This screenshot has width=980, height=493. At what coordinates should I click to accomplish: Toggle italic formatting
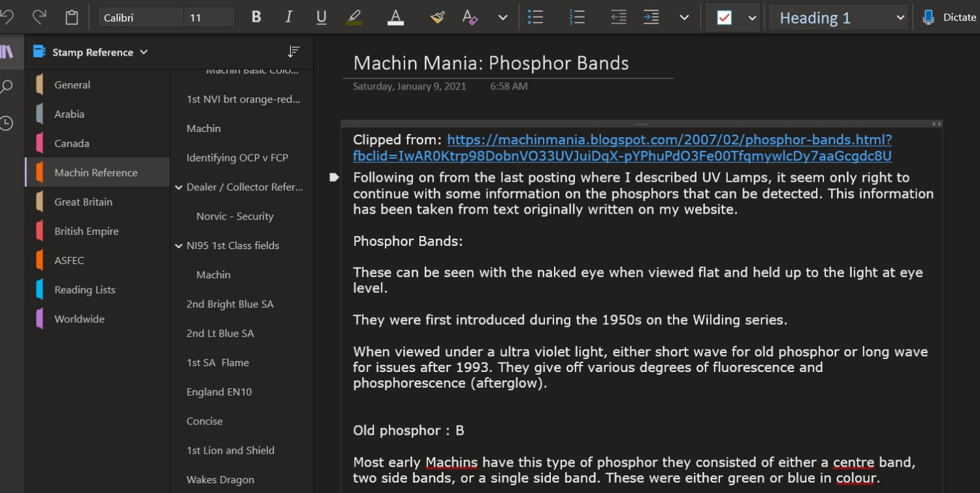click(x=289, y=18)
